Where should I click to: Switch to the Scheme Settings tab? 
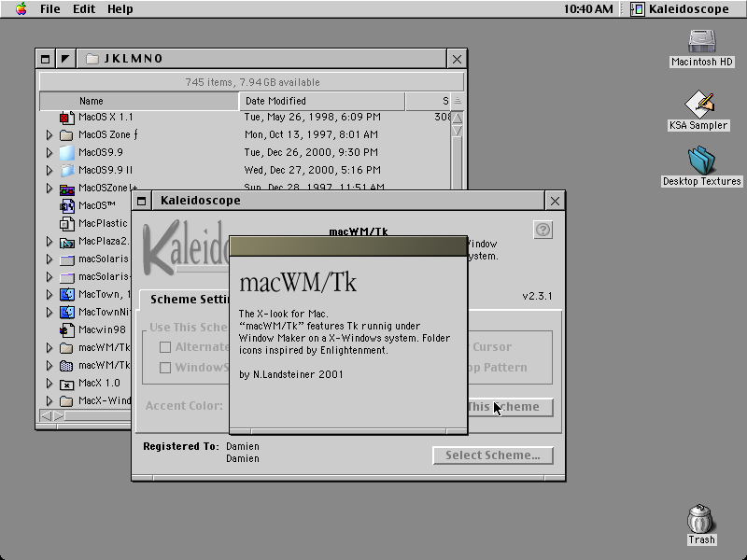[x=190, y=299]
